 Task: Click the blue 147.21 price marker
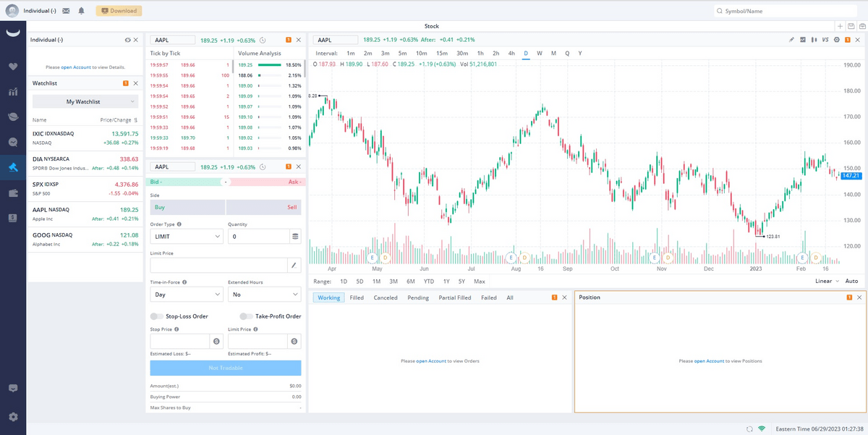point(851,176)
